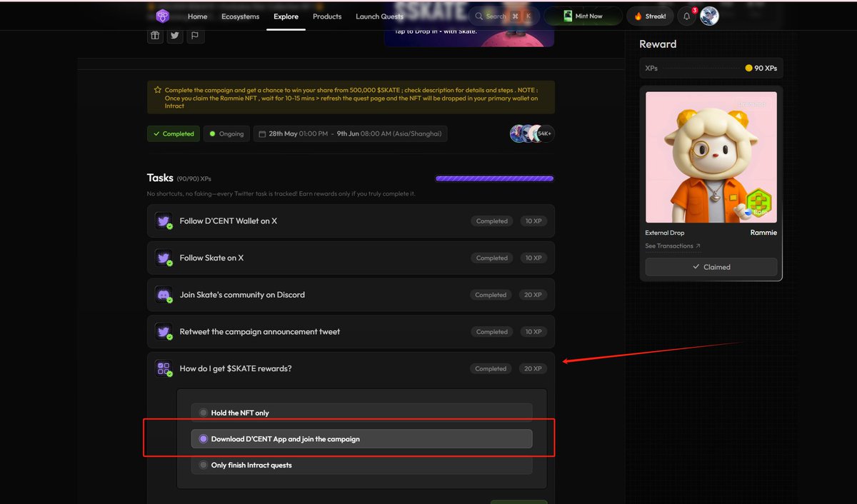Click the fire icon on the Streak button

coord(638,16)
